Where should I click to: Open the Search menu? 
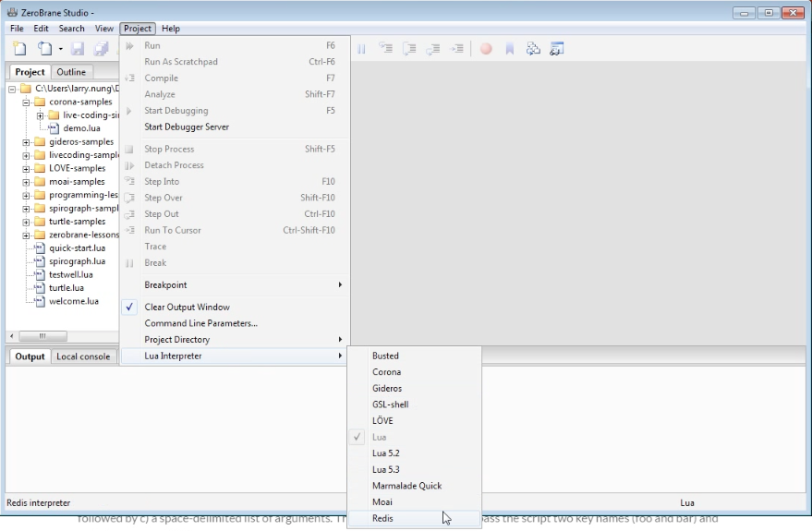(71, 29)
